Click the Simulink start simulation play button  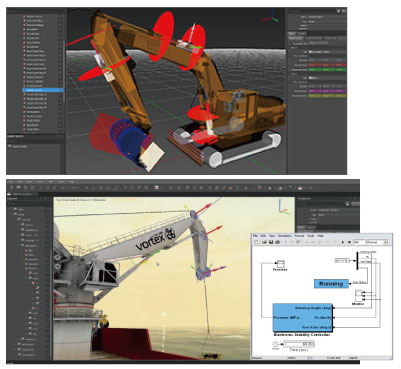[x=343, y=242]
